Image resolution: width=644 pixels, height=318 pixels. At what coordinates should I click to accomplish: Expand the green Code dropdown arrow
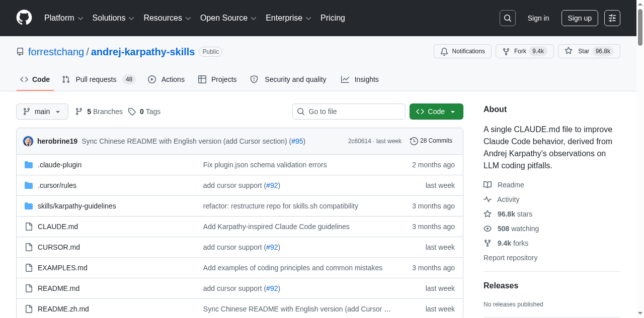pyautogui.click(x=452, y=111)
